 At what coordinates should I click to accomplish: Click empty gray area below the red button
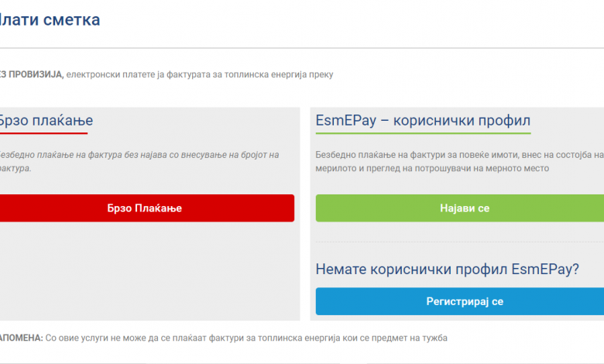click(147, 271)
